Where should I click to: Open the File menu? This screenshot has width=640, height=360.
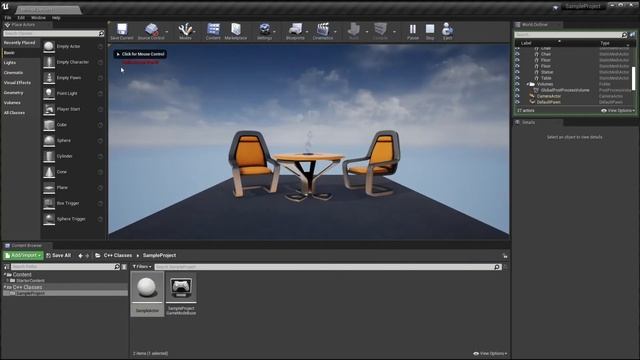[x=8, y=18]
